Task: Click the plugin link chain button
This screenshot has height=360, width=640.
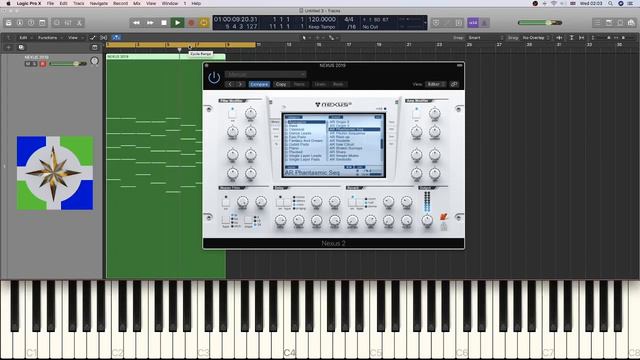Action: [454, 84]
